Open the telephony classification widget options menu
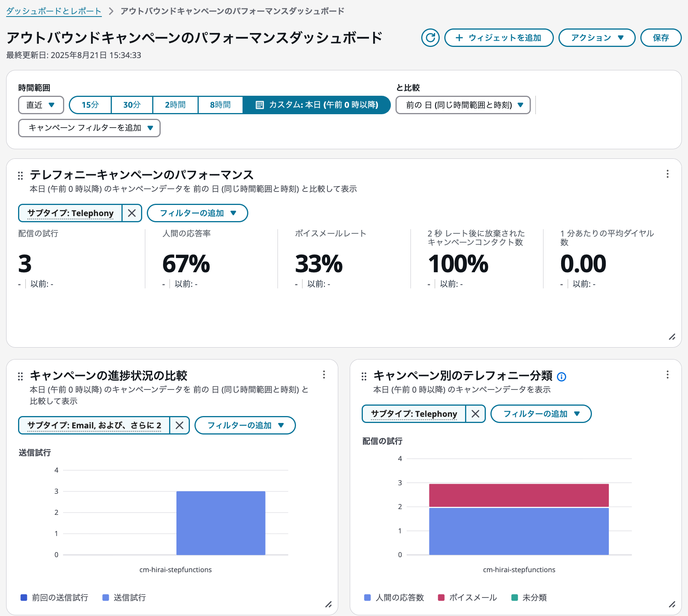This screenshot has width=688, height=616. (x=668, y=375)
